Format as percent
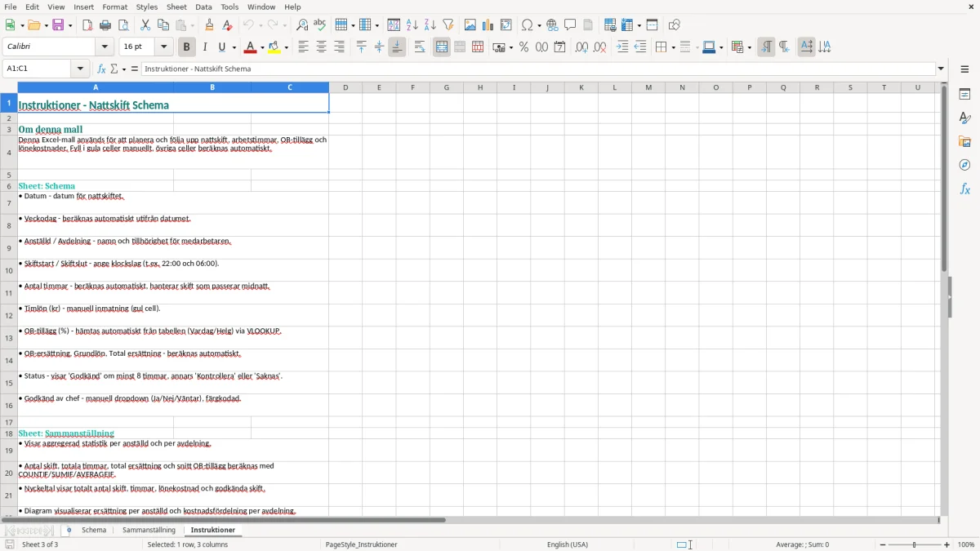The width and height of the screenshot is (980, 551). tap(523, 47)
